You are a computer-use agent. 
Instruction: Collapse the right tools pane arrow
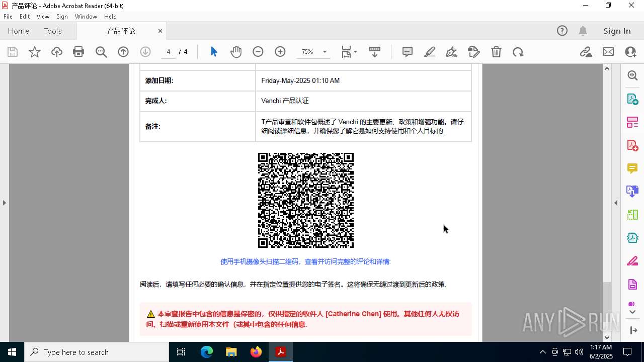pyautogui.click(x=616, y=203)
